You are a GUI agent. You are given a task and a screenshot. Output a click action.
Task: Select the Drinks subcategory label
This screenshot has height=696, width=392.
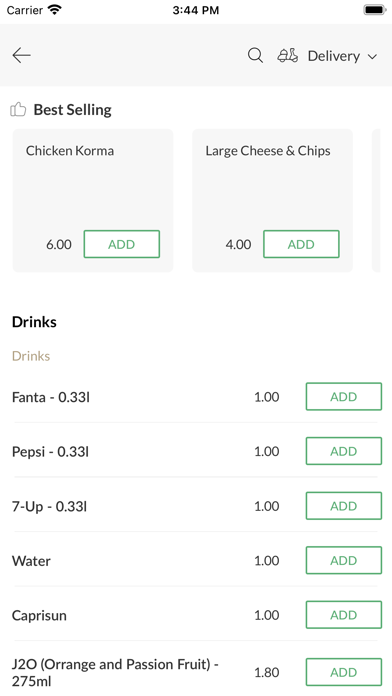click(31, 356)
